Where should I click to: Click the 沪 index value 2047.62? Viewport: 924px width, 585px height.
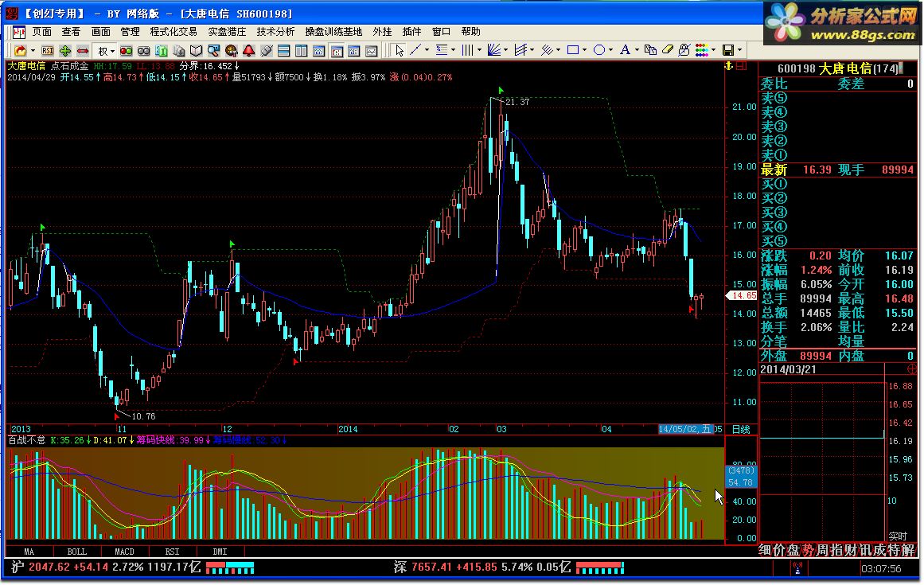49,567
